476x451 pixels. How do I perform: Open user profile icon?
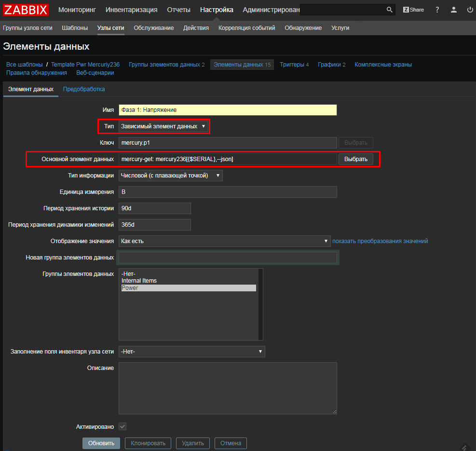(x=453, y=10)
